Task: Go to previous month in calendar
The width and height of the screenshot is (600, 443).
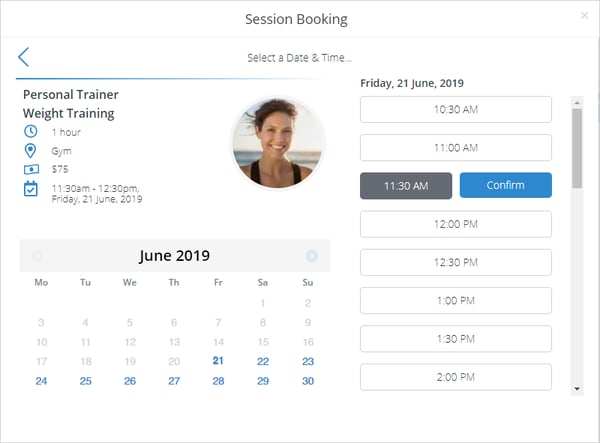Action: [38, 256]
